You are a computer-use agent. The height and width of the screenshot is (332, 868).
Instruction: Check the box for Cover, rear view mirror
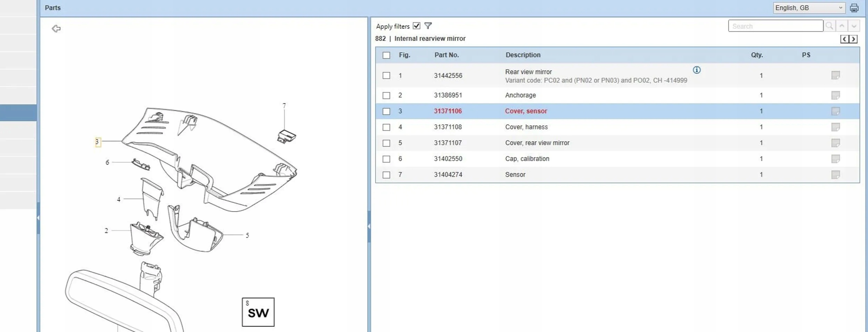(x=386, y=143)
